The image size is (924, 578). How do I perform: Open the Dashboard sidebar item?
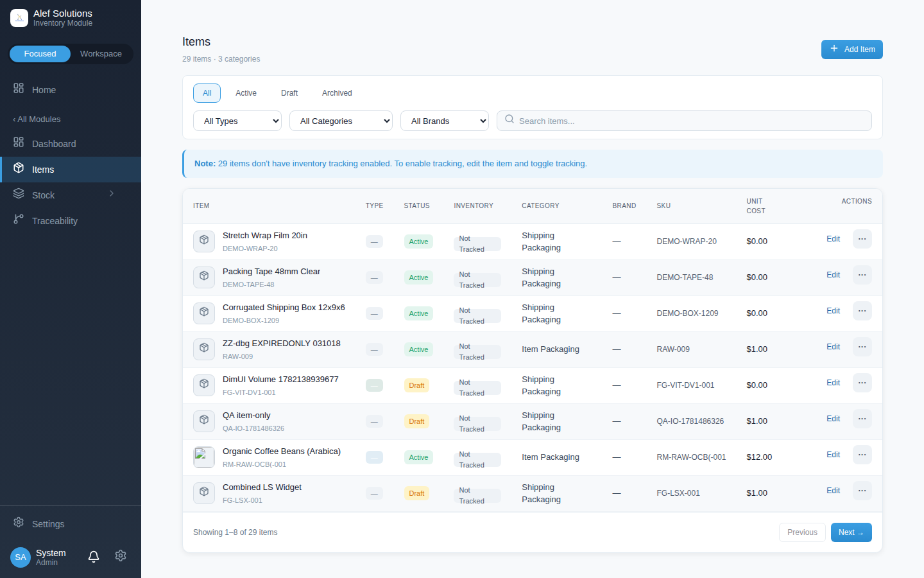71,144
